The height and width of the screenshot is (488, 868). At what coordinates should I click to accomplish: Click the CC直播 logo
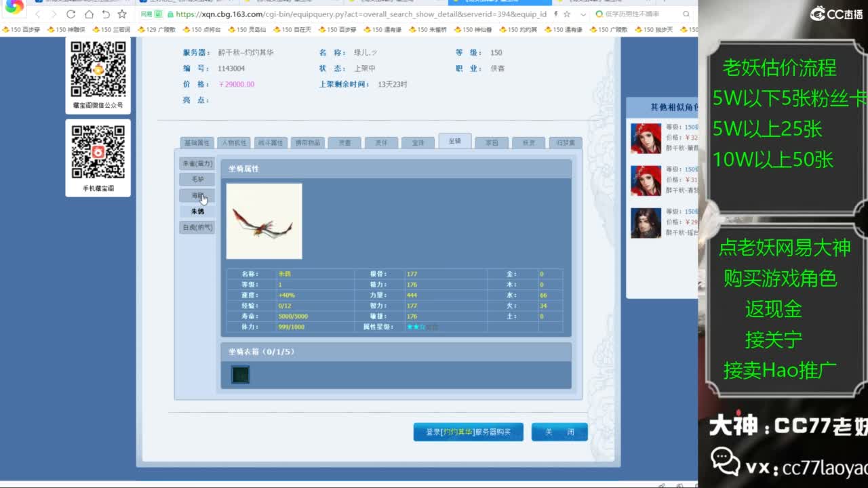(837, 14)
